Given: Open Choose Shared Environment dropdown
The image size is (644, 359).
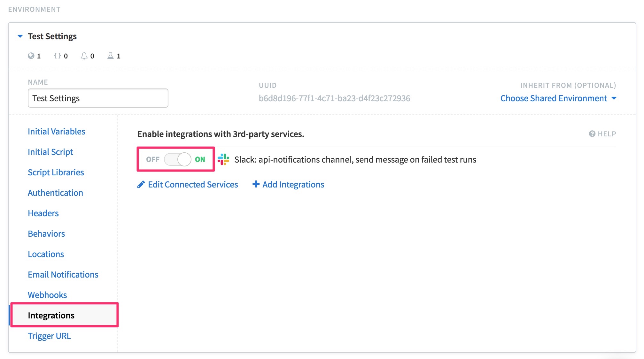Looking at the screenshot, I should pos(558,98).
